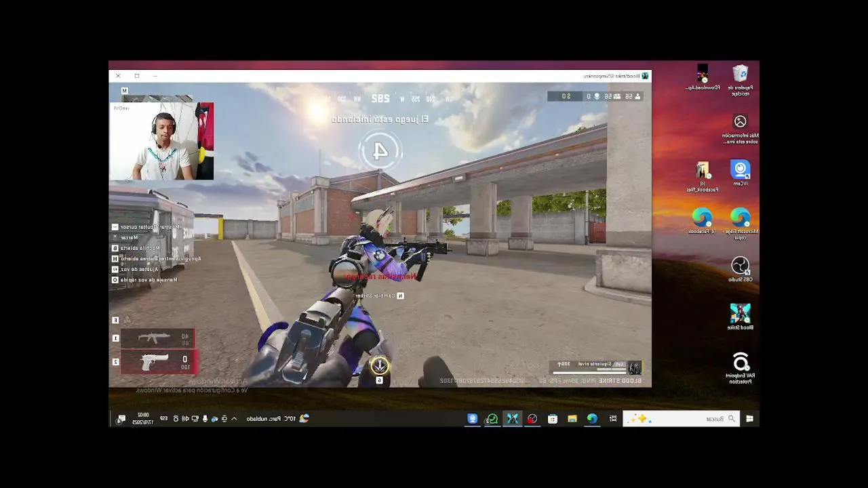Click the ESP language indicator
Screen dimensions: 868x488
[163, 419]
